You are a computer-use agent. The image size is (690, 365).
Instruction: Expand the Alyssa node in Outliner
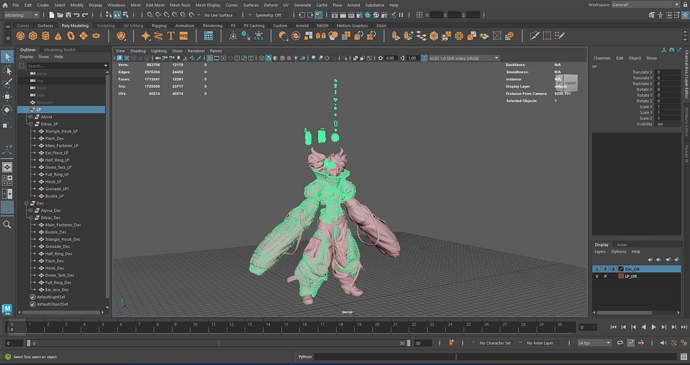31,117
